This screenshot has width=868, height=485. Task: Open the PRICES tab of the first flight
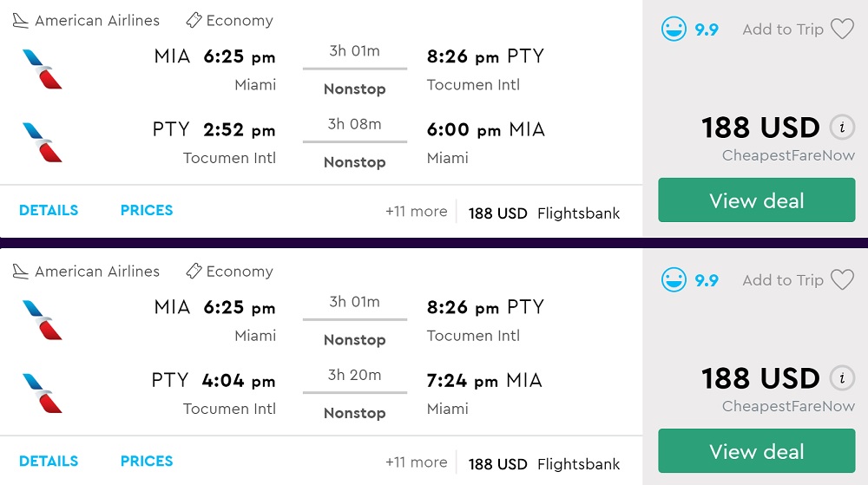(x=147, y=210)
